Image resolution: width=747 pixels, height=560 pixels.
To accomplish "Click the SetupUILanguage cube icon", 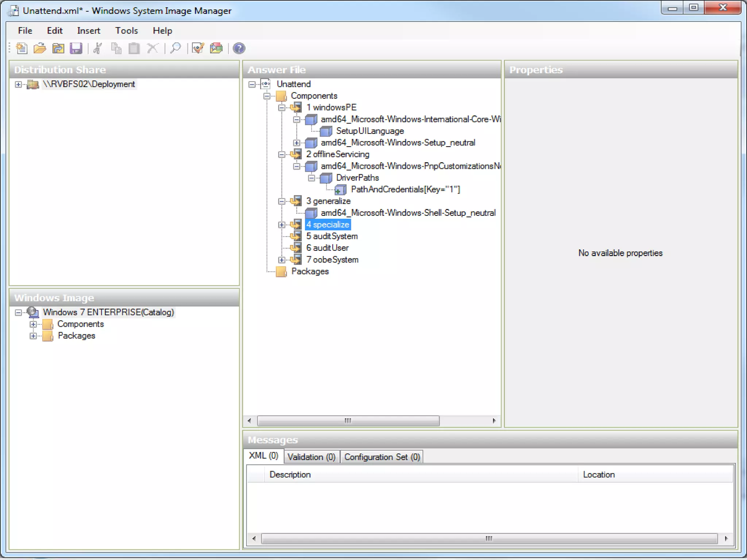I will [326, 131].
